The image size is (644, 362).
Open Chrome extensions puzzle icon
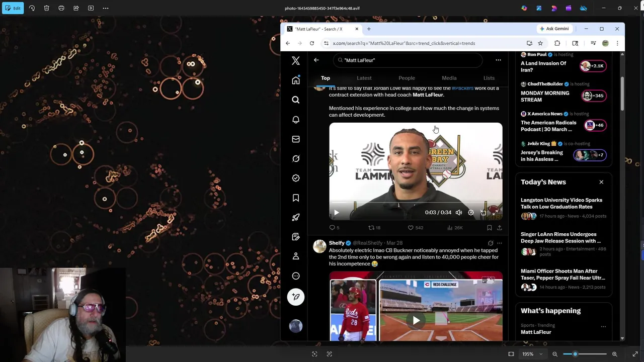(557, 43)
